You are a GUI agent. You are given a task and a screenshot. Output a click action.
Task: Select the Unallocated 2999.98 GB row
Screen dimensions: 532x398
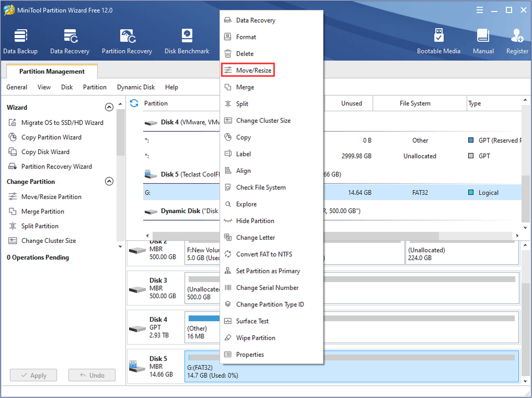pyautogui.click(x=332, y=156)
